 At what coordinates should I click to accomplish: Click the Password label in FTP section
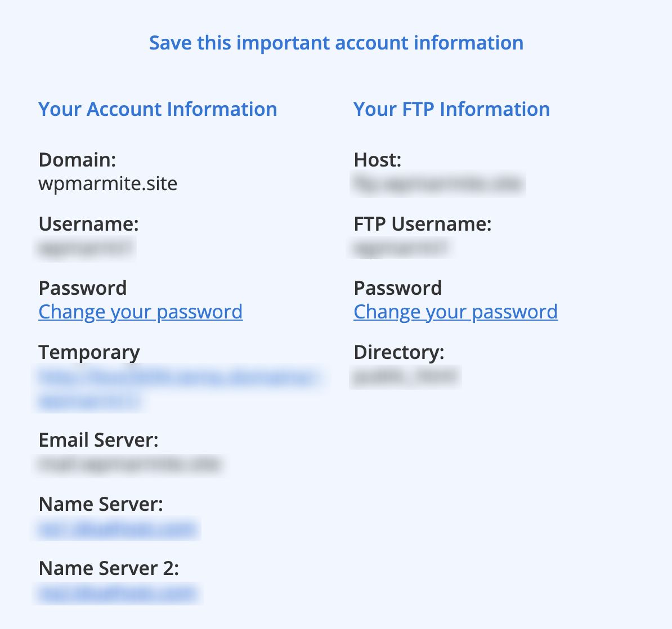click(x=397, y=288)
